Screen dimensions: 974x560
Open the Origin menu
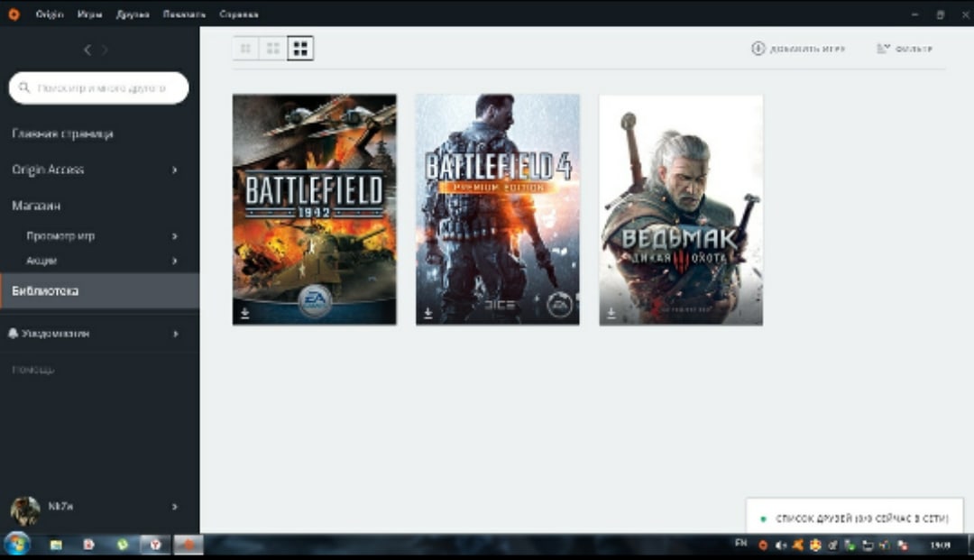coord(50,14)
